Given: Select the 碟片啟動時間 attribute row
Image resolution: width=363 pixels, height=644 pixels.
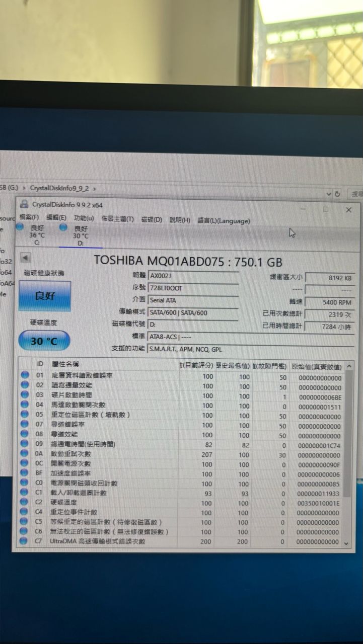Looking at the screenshot, I should click(181, 395).
